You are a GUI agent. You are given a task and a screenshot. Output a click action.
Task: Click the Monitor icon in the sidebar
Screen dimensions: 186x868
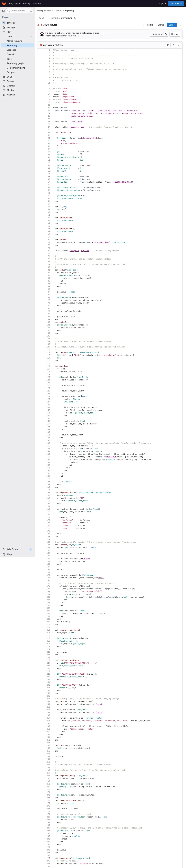coord(4,90)
